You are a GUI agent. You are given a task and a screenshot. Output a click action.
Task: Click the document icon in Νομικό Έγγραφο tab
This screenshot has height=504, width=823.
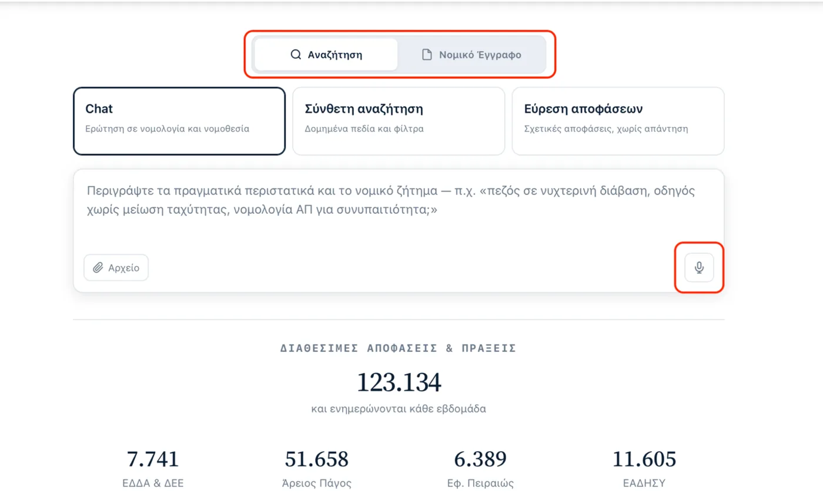pos(427,55)
